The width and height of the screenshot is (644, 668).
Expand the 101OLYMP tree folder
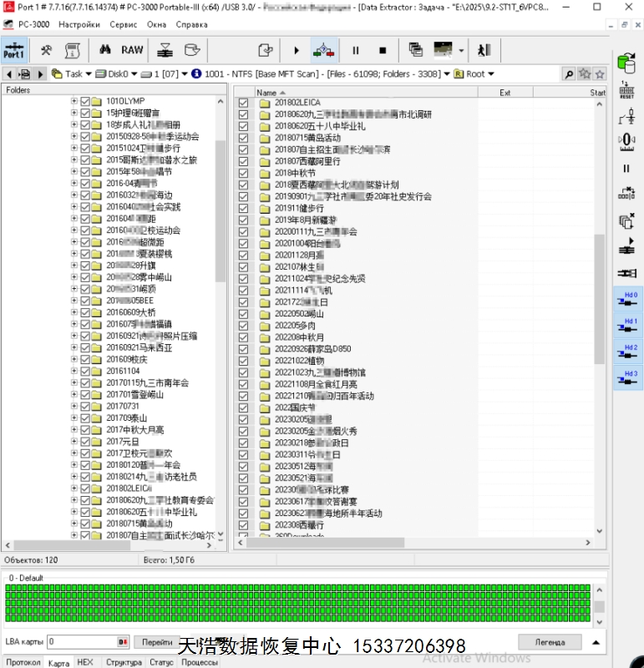point(74,101)
